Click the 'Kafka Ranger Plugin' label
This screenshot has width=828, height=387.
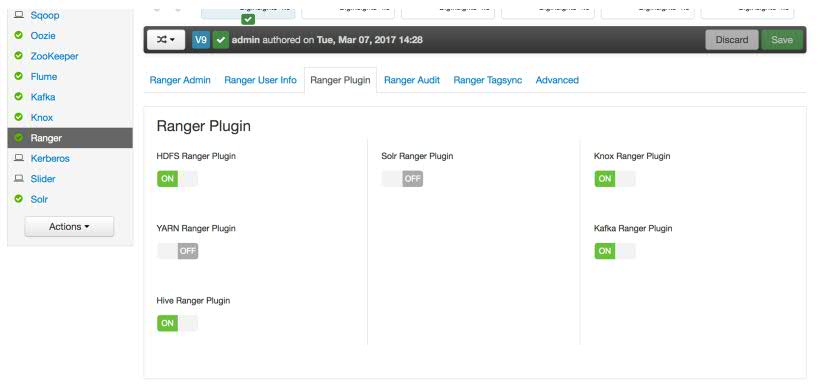633,229
